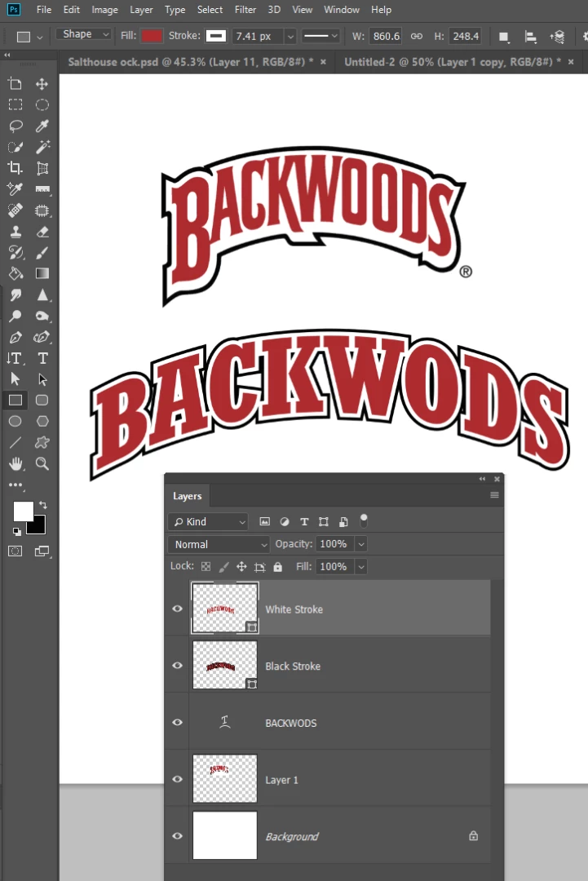Viewport: 588px width, 881px height.
Task: Open the Layers panel menu
Action: click(494, 495)
